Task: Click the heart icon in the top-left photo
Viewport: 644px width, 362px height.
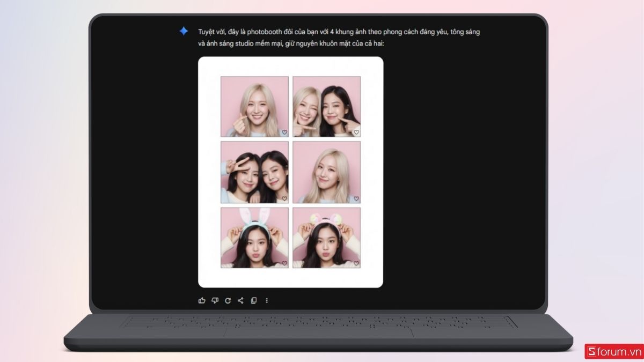Action: tap(284, 132)
